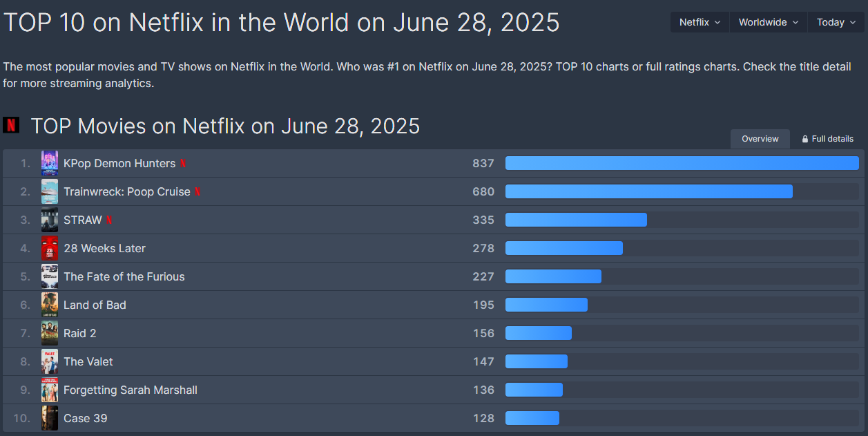868x436 pixels.
Task: Open The Valet title link
Action: click(88, 361)
